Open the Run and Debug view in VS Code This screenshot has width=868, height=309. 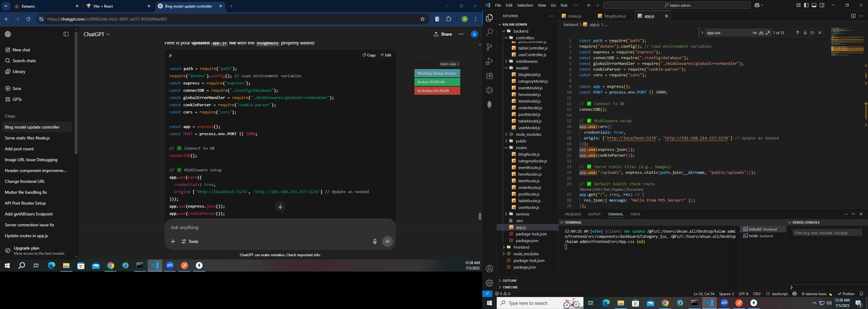489,61
